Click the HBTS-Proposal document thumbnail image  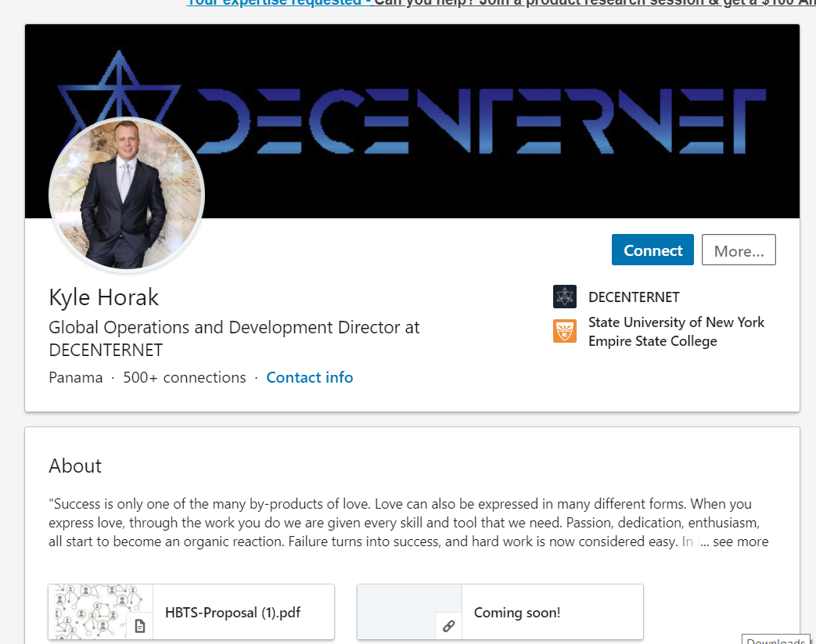pos(100,612)
